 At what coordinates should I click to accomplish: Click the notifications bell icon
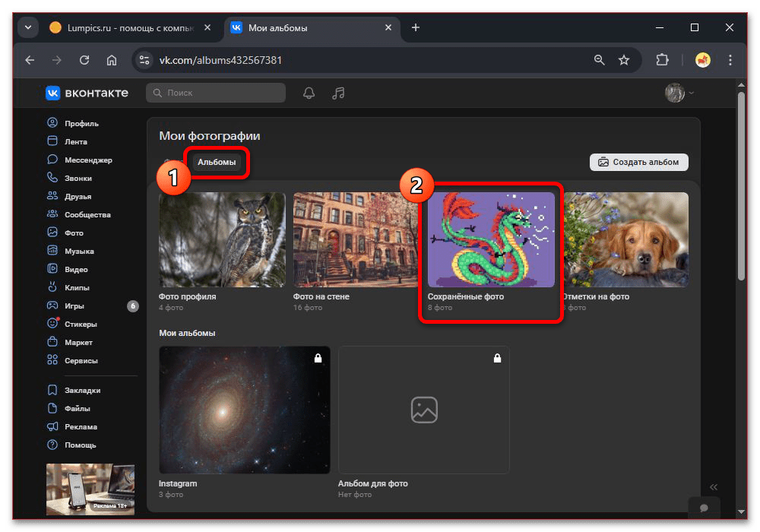[x=309, y=93]
